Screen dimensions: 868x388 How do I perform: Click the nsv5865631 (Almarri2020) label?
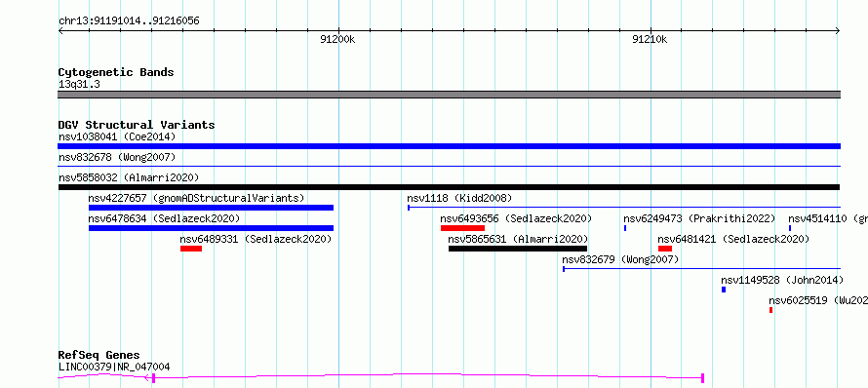tap(518, 239)
